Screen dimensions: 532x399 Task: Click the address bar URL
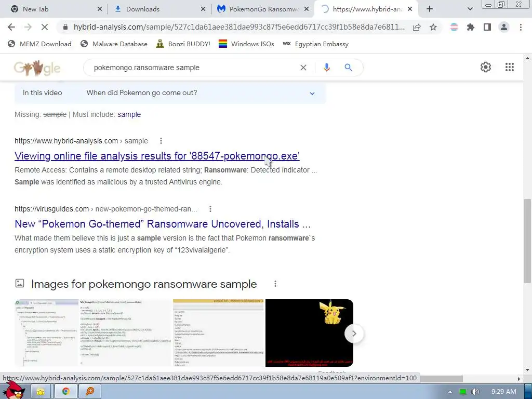pyautogui.click(x=239, y=27)
